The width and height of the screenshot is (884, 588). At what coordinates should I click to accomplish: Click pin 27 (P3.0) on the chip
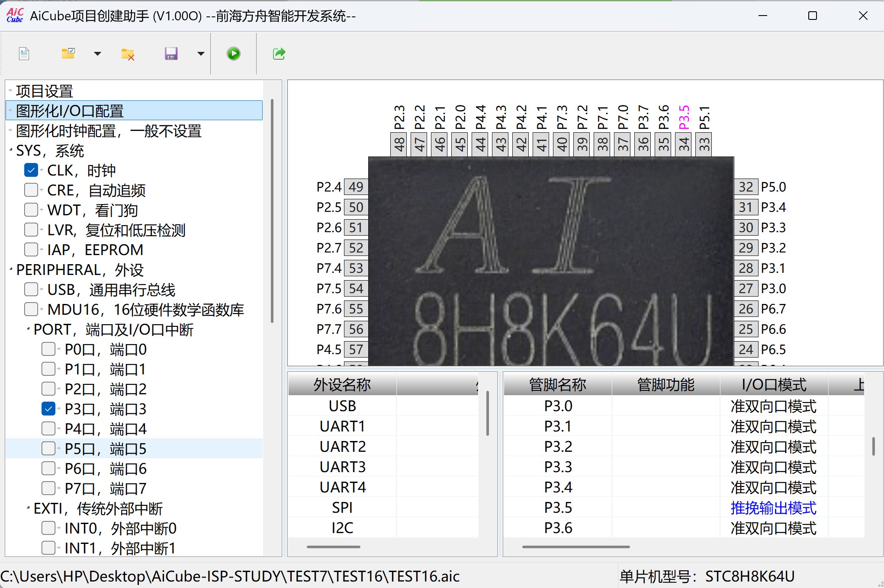point(746,289)
